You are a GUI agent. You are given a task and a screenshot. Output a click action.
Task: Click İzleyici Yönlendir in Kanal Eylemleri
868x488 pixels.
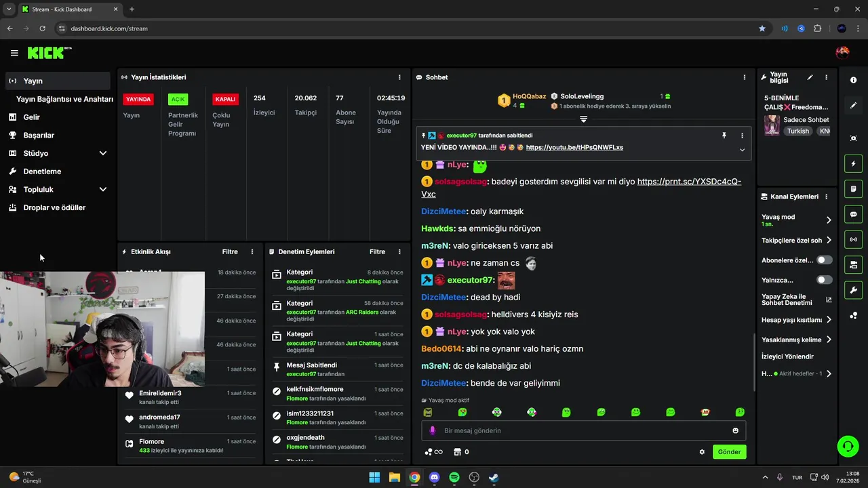point(787,357)
